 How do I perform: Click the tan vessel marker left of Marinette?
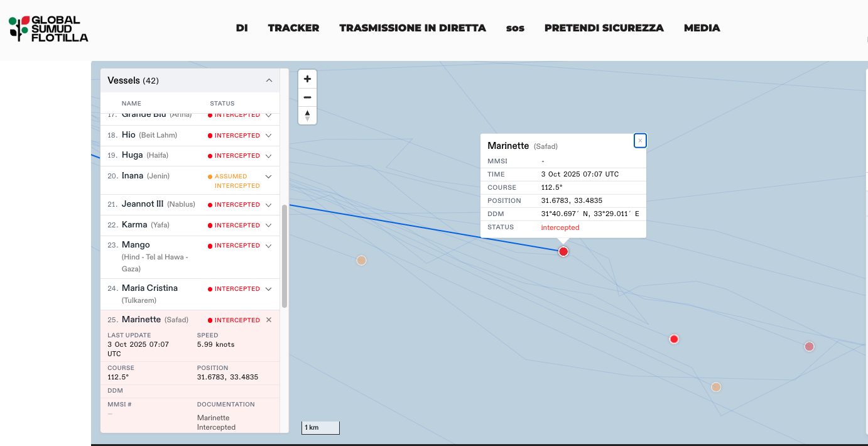pyautogui.click(x=361, y=260)
